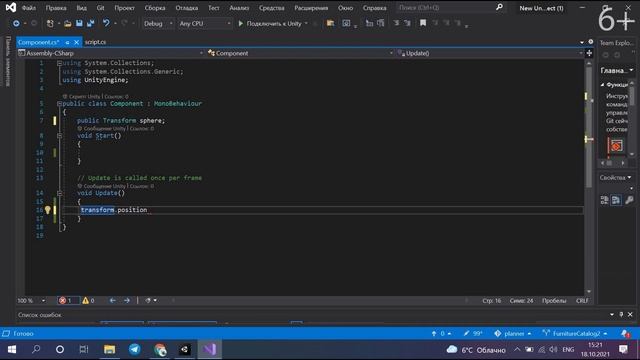This screenshot has width=640, height=360.
Task: Open the planner repository selector in status bar
Action: [513, 333]
